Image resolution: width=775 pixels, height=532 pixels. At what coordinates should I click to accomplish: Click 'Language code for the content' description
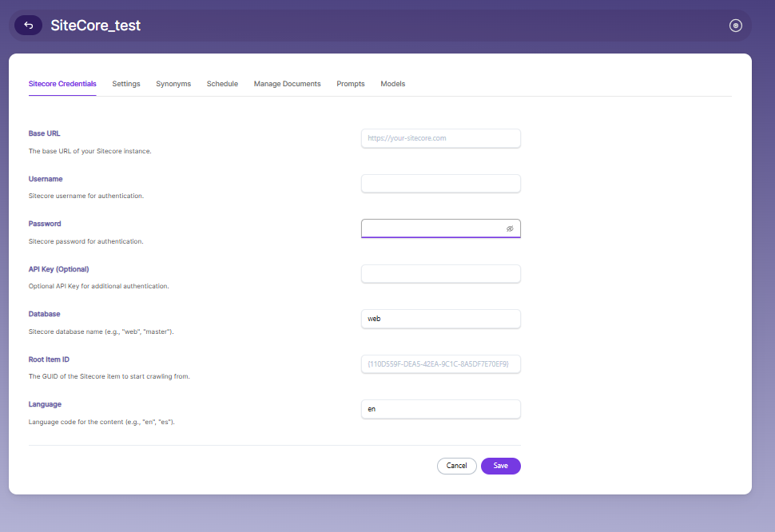tap(101, 422)
